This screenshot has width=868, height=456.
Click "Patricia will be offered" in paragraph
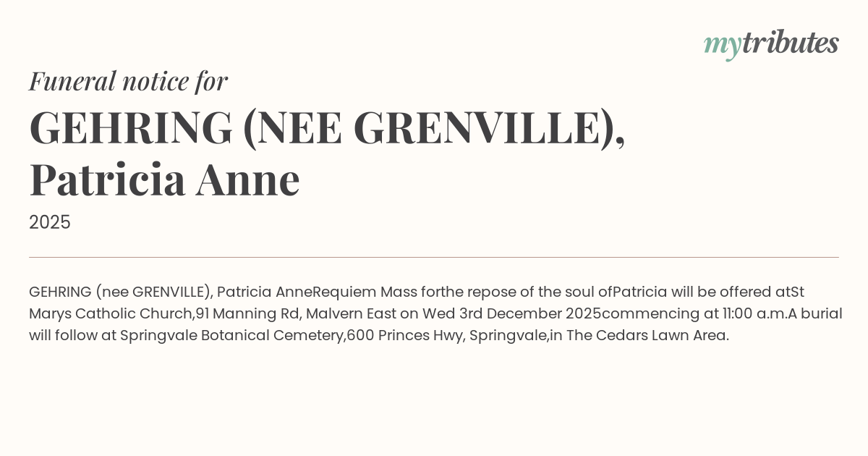(x=693, y=292)
